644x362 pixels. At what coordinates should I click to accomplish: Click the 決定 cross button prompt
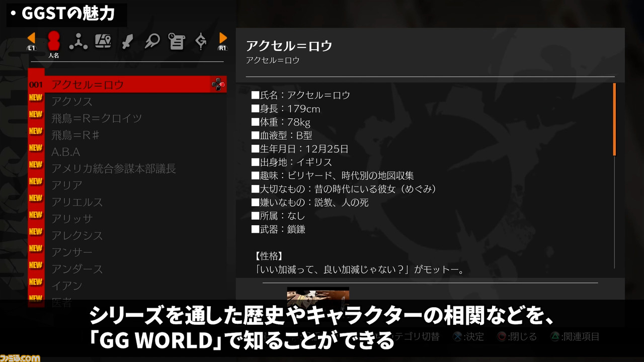[467, 336]
